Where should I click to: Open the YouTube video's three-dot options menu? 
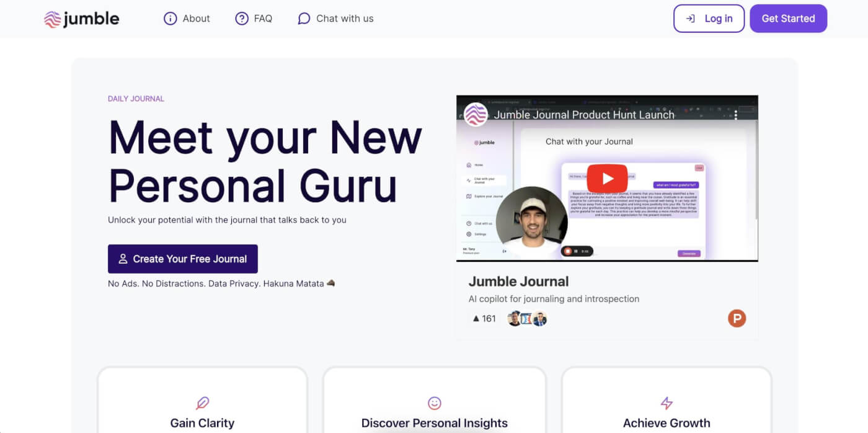(736, 115)
